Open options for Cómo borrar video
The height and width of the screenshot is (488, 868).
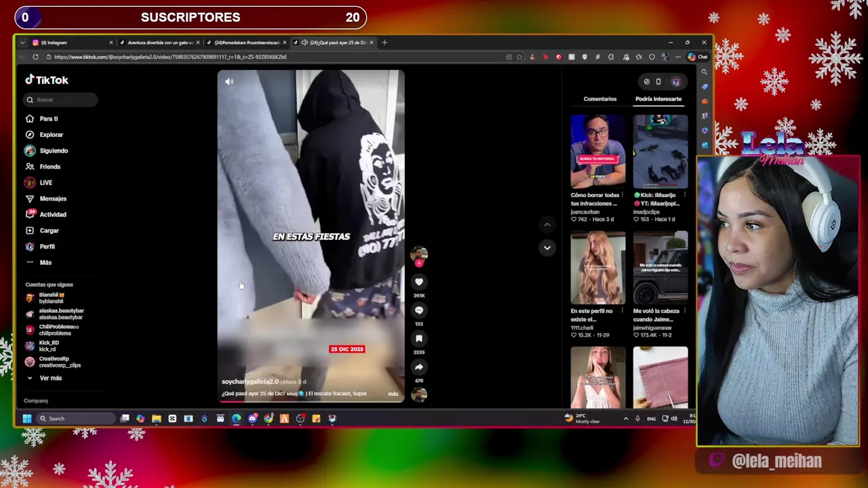(x=622, y=195)
